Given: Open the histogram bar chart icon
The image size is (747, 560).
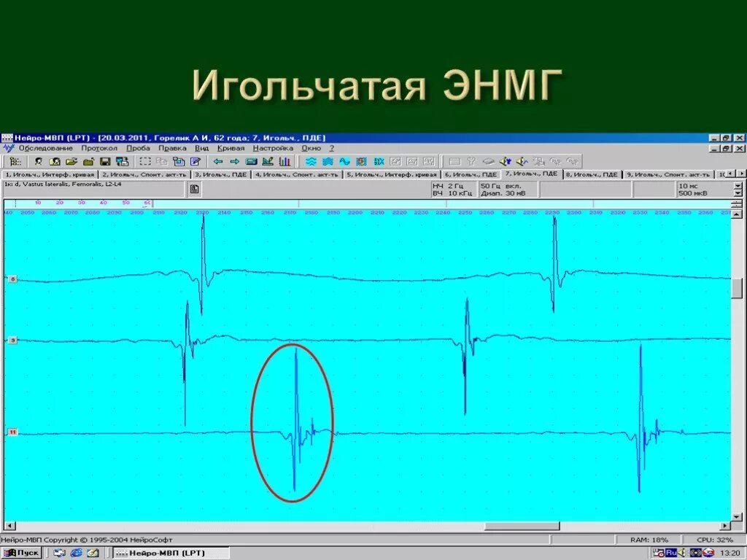Looking at the screenshot, I should pyautogui.click(x=285, y=161).
